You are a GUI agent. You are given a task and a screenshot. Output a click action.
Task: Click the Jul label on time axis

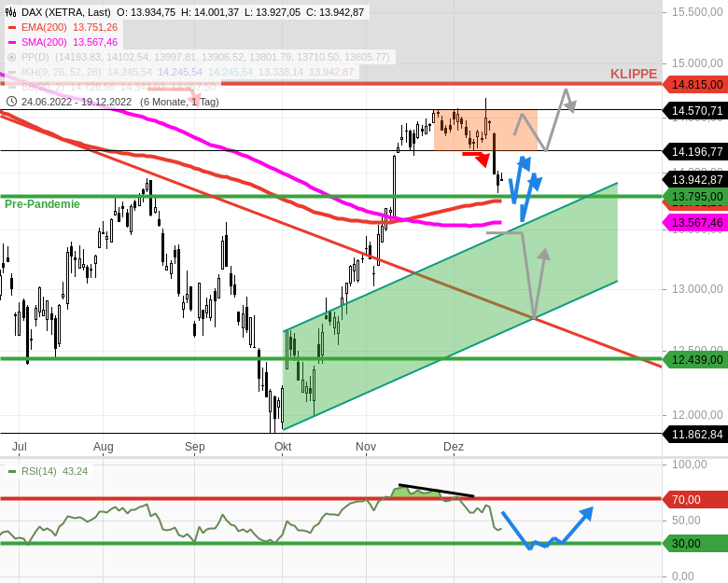tap(19, 447)
